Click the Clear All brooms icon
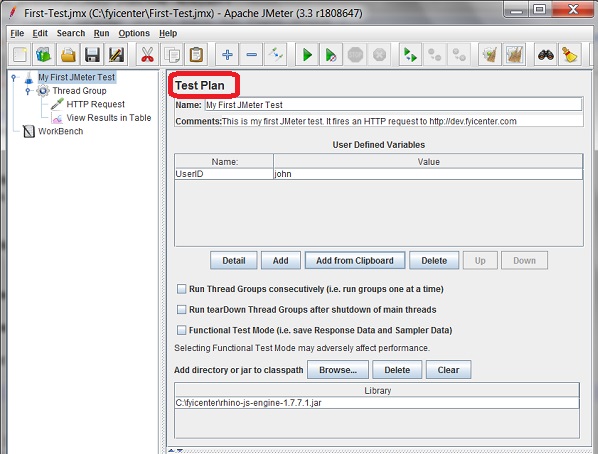Viewport: 598px width, 454px height. coord(514,55)
